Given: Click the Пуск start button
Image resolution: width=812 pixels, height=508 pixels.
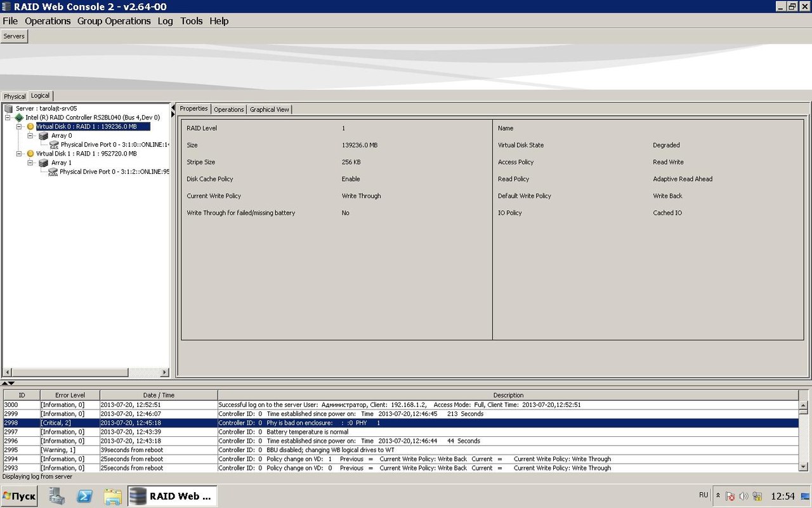Looking at the screenshot, I should (20, 496).
